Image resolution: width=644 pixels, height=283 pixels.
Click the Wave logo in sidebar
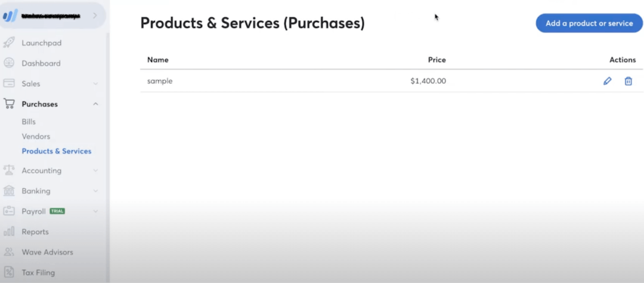click(10, 16)
